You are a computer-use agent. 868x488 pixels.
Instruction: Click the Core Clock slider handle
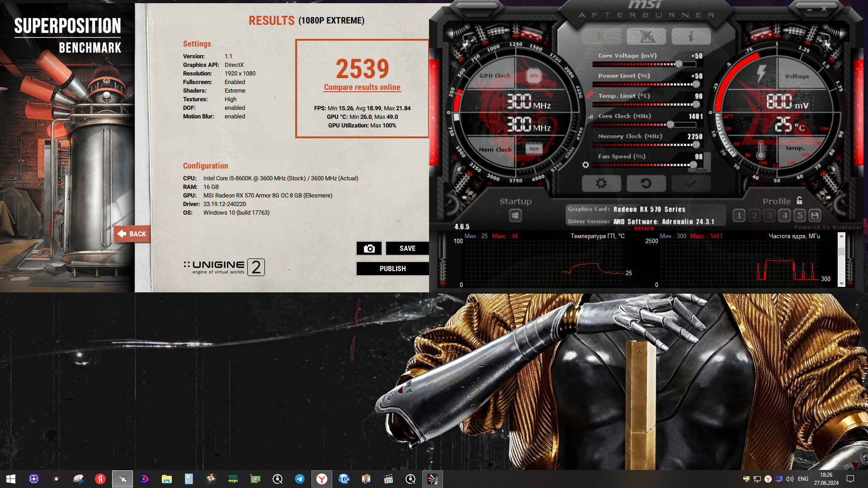tap(670, 124)
